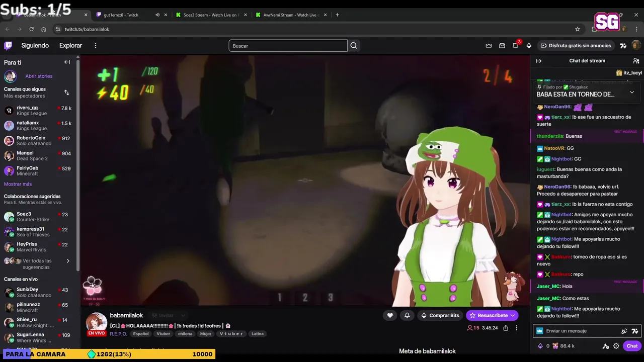The width and height of the screenshot is (644, 362).
Task: Focus the Enviar un mensaje chat input
Action: pyautogui.click(x=579, y=331)
